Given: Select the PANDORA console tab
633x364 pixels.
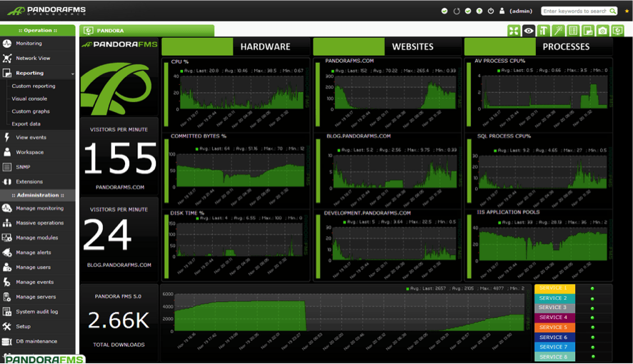Looking at the screenshot, I should [147, 31].
